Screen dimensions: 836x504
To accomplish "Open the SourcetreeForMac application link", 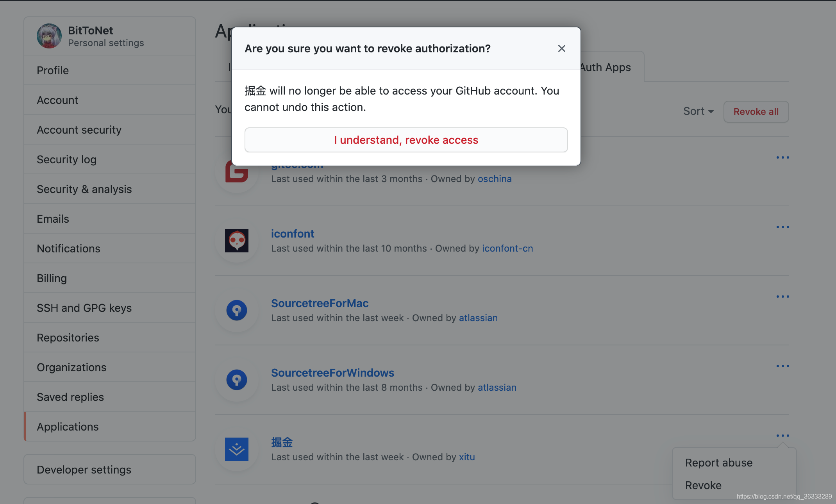I will tap(320, 303).
